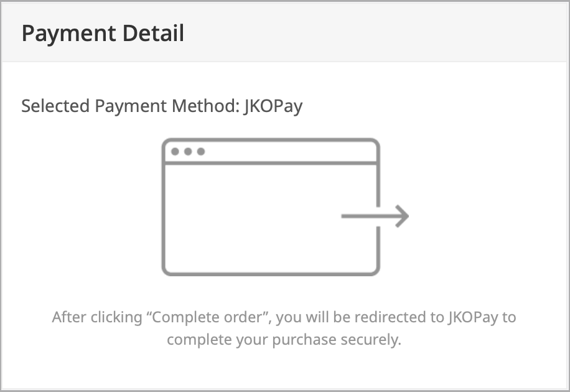570x392 pixels.
Task: Click the title bar of window illustration
Action: click(271, 151)
